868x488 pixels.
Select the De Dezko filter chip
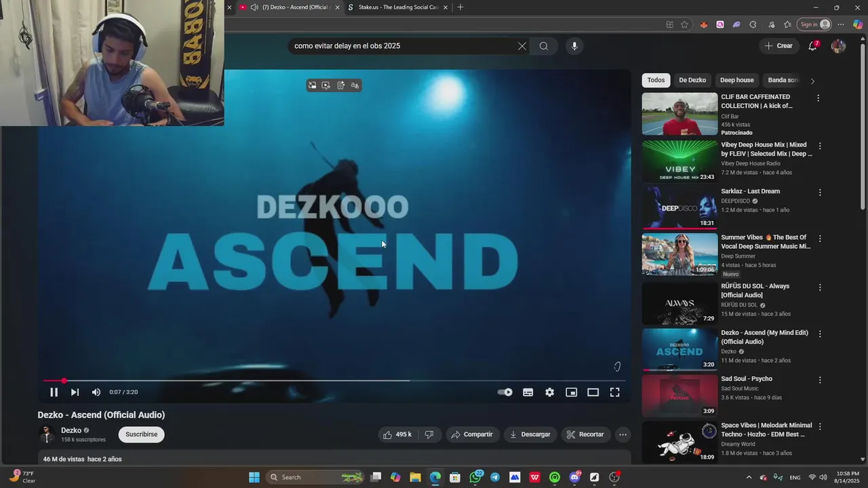692,80
